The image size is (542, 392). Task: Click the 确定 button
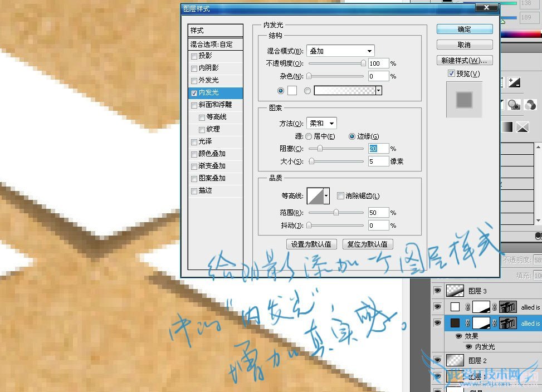click(465, 30)
